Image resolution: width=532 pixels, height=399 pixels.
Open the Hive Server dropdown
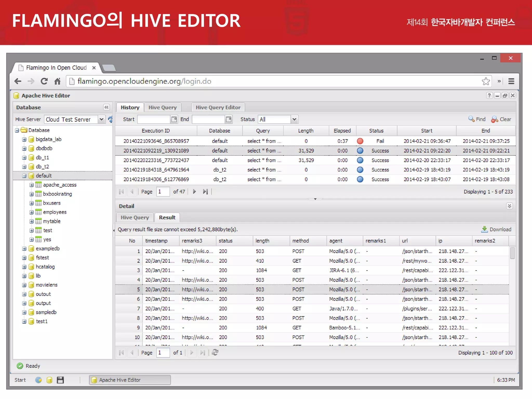point(102,119)
